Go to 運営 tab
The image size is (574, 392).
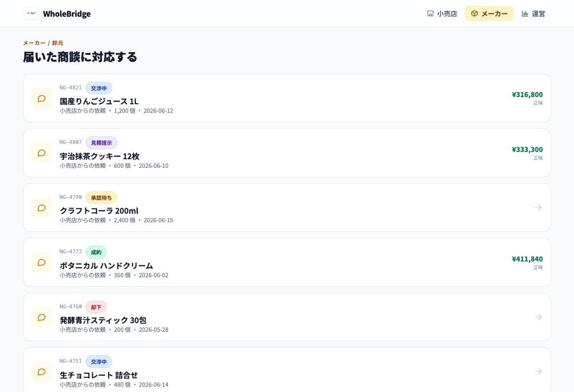[533, 13]
